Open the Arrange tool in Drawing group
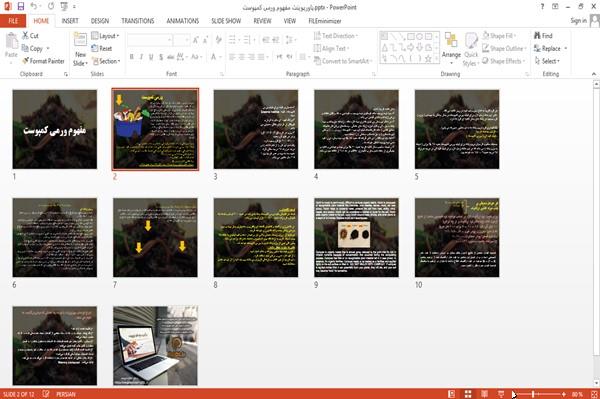600x399 pixels. tap(451, 48)
